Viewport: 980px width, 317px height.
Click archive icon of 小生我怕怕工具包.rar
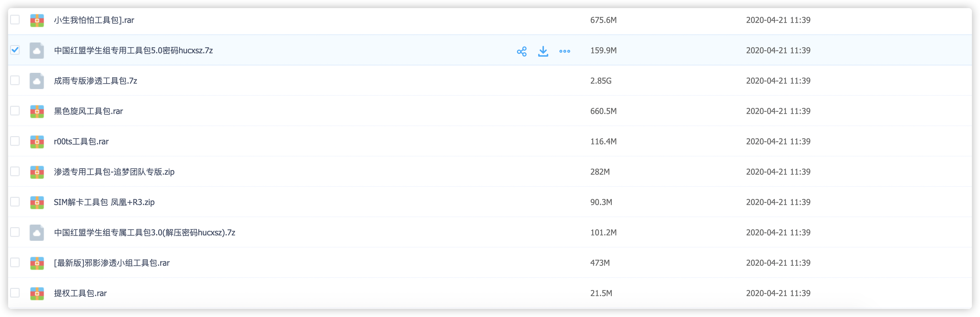coord(37,20)
